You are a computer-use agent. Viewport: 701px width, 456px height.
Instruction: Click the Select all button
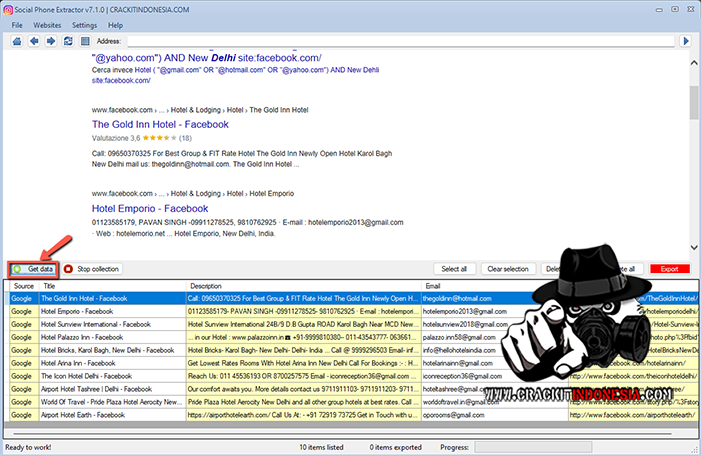[454, 269]
